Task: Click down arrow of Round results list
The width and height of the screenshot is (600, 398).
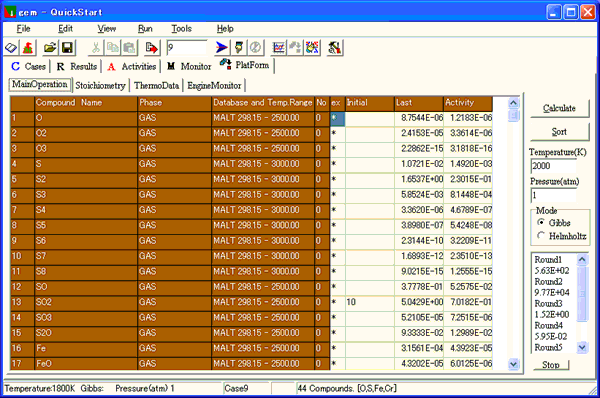Action: [582, 347]
